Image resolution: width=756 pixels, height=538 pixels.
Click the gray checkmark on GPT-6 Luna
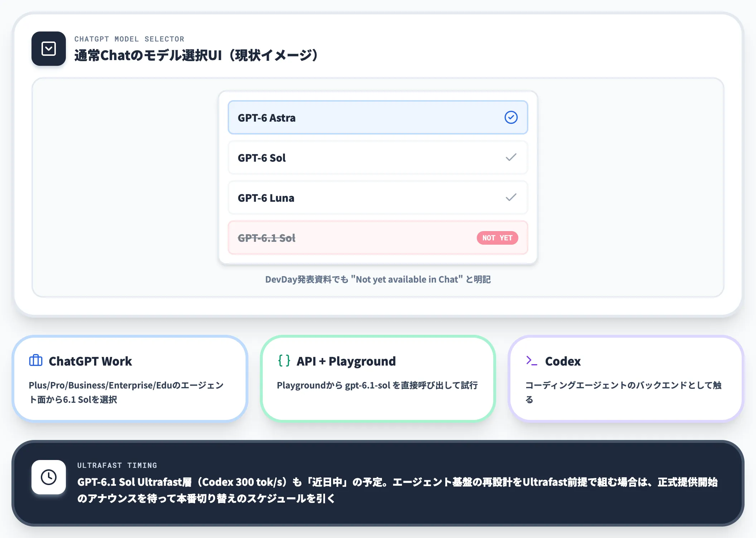click(x=511, y=197)
